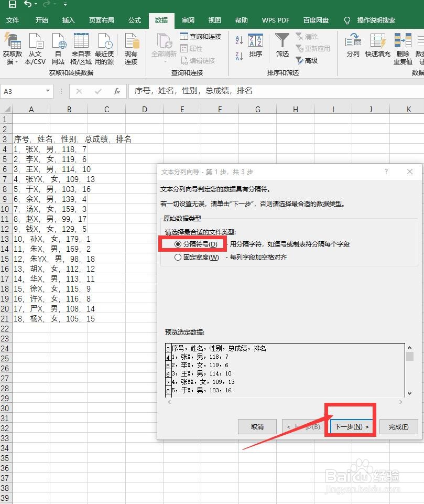Open the WPS PDF tab
The width and height of the screenshot is (424, 504).
(x=276, y=20)
